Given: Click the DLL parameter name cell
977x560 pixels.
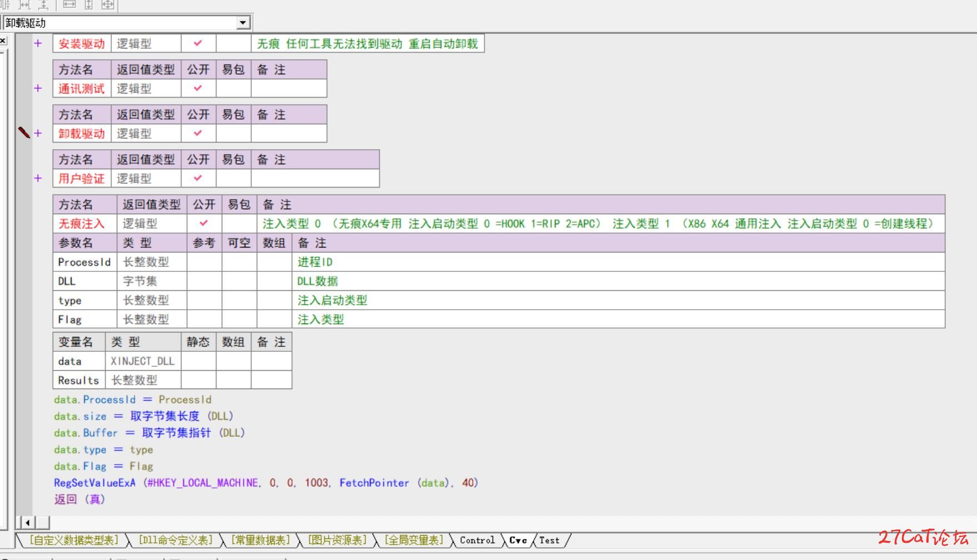Looking at the screenshot, I should (84, 281).
